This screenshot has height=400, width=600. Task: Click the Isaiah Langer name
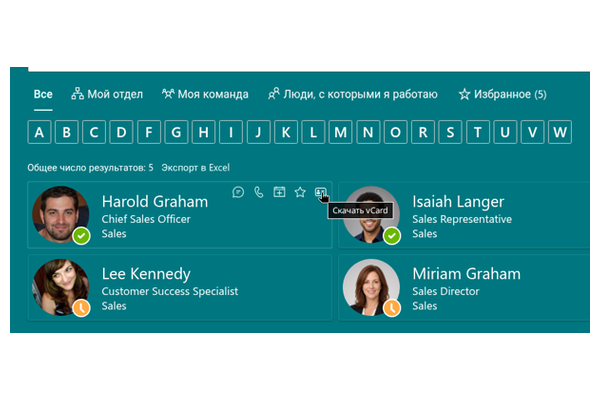(458, 202)
